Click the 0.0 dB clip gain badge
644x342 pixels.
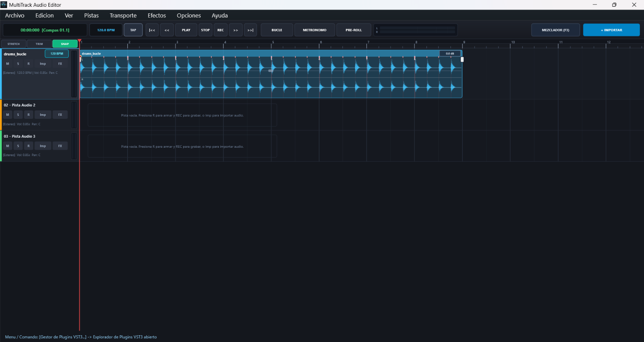[x=450, y=54]
